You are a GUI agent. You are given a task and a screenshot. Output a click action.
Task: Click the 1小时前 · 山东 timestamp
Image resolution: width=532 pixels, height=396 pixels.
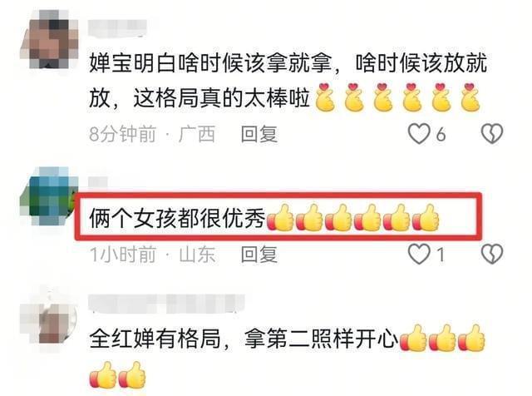(152, 255)
